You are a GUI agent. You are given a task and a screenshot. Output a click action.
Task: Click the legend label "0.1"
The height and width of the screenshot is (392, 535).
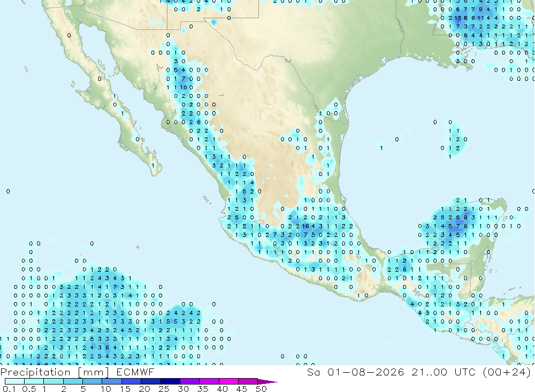click(x=9, y=389)
